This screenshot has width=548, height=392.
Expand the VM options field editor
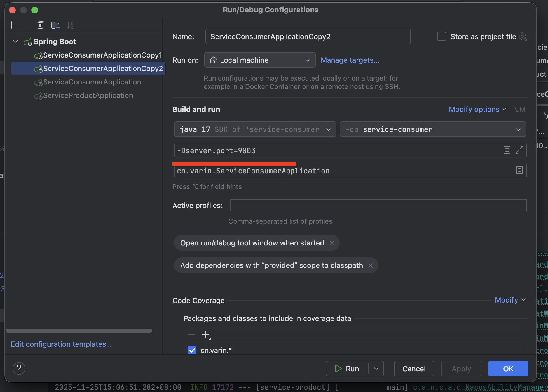click(519, 150)
